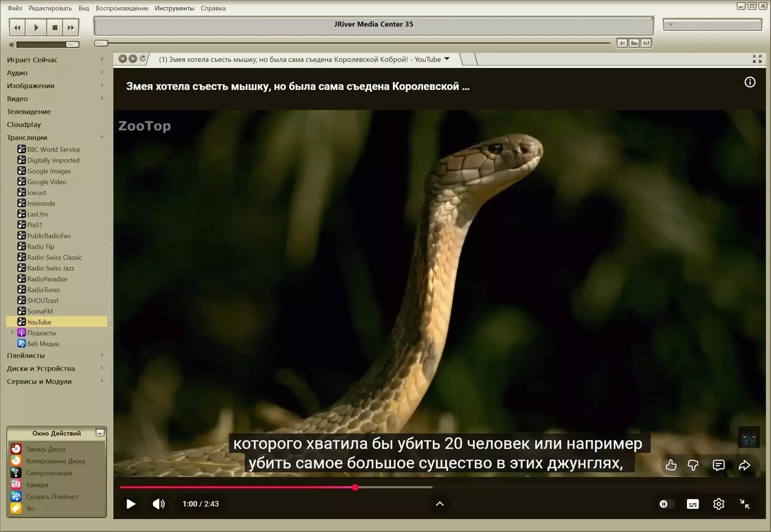Go back using the browser back arrow

pos(123,59)
